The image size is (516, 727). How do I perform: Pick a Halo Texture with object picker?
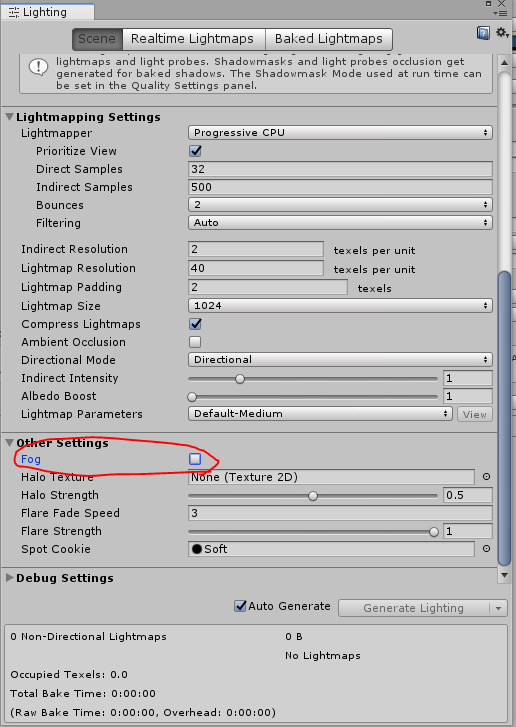point(486,477)
